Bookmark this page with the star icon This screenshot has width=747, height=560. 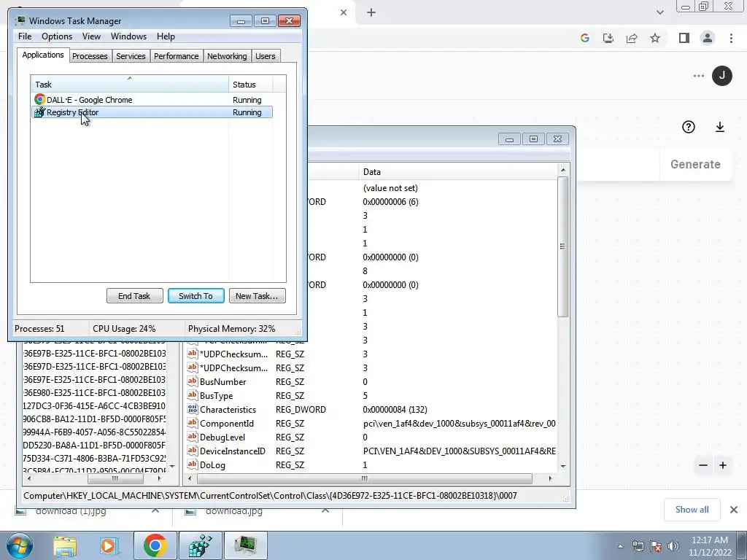[655, 38]
